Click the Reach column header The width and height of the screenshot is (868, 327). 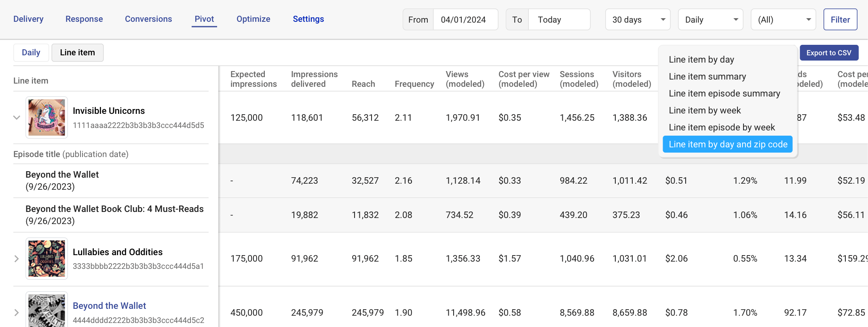(363, 84)
